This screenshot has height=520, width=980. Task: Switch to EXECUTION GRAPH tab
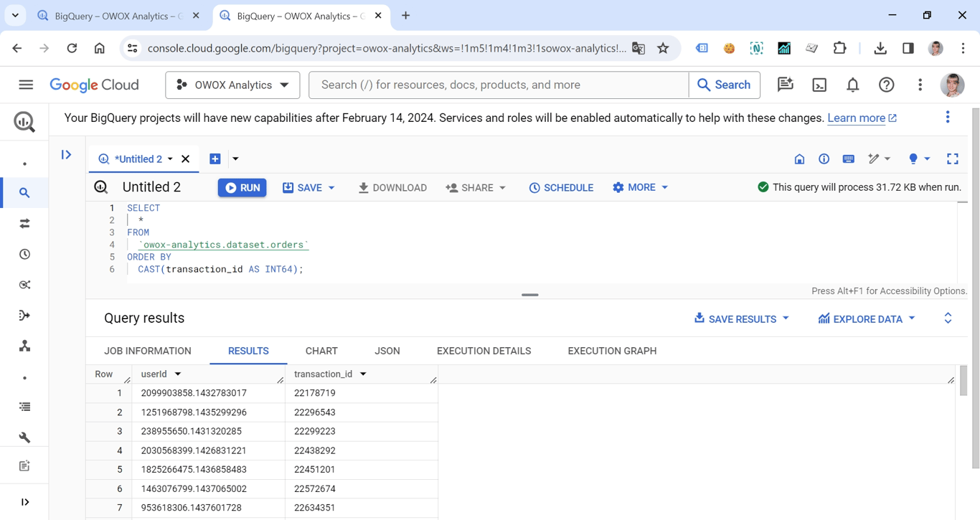[612, 351]
